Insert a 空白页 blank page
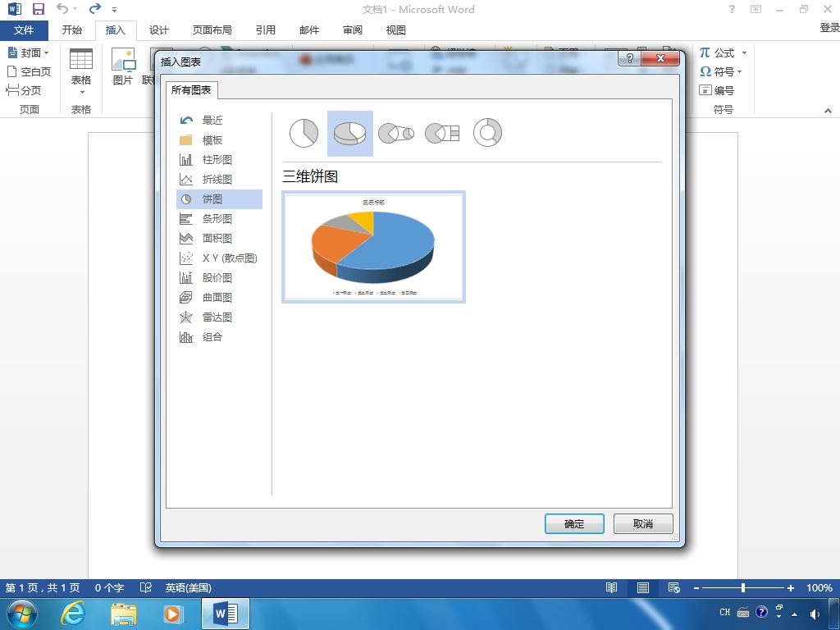Viewport: 840px width, 630px height. coord(29,71)
